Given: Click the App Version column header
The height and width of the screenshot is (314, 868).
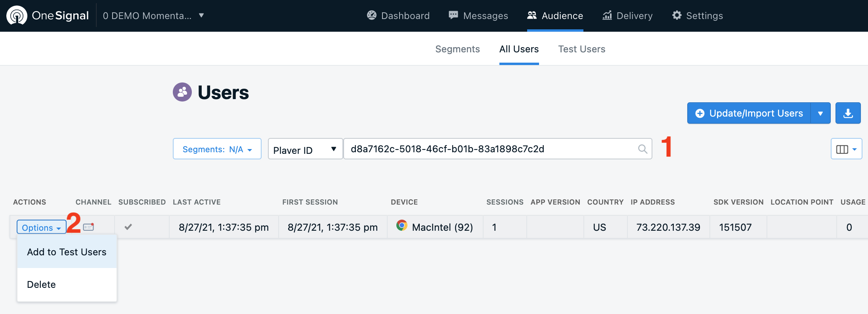Looking at the screenshot, I should click(555, 202).
